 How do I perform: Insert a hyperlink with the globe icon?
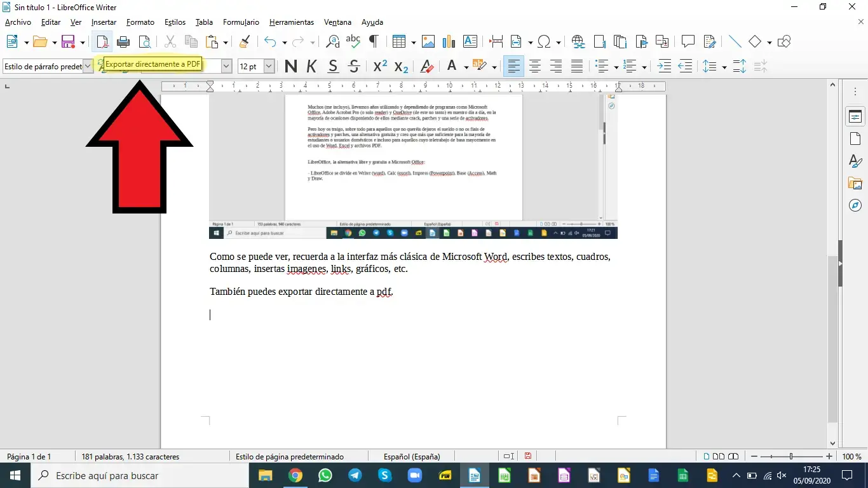tap(578, 42)
